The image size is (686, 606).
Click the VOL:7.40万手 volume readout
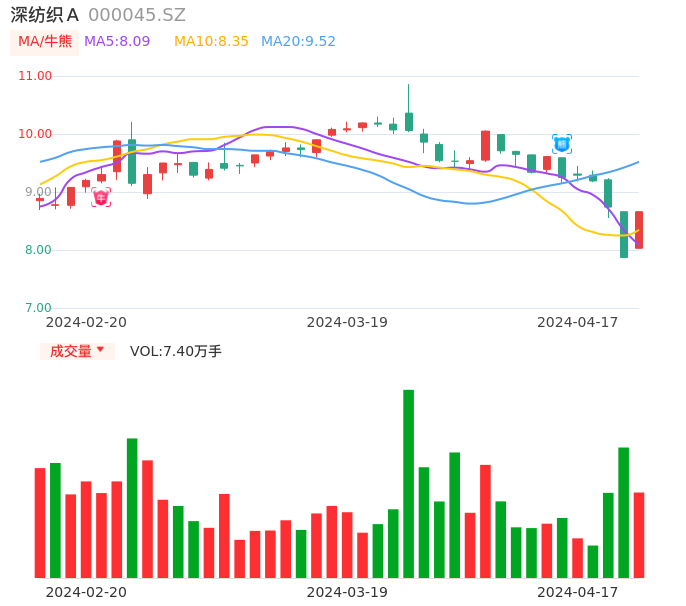[x=176, y=351]
